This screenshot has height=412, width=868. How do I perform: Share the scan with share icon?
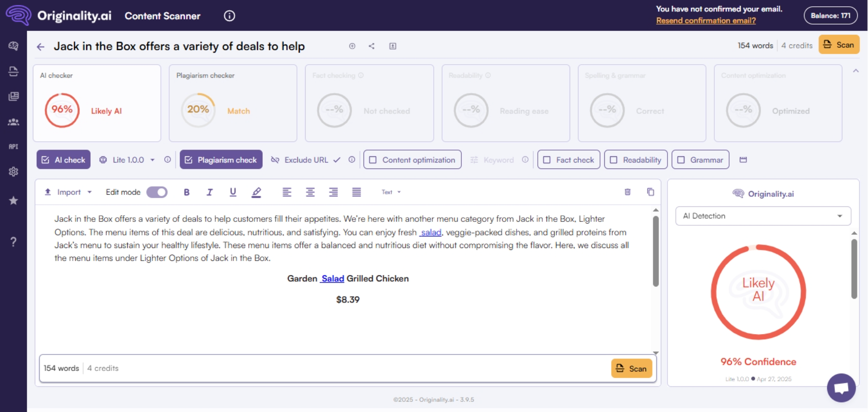coord(372,46)
